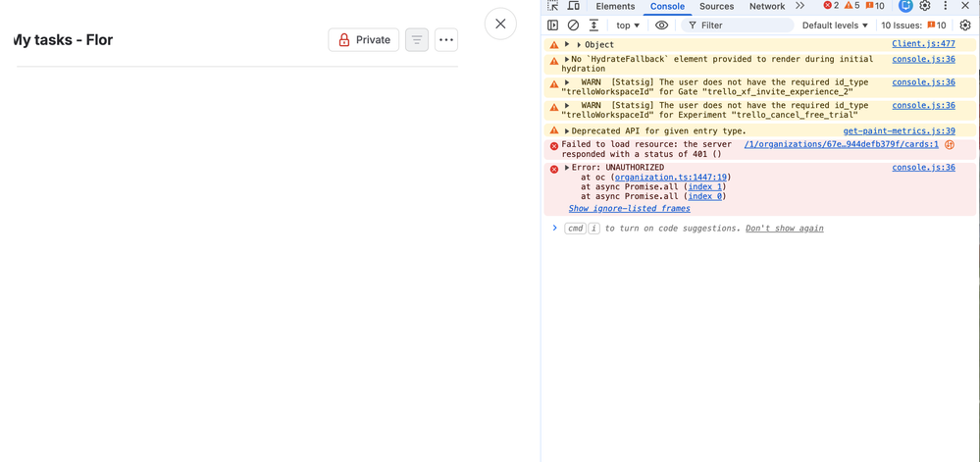This screenshot has width=980, height=462.
Task: Open console.js:36 link beside HydrateFallback warning
Action: click(924, 59)
